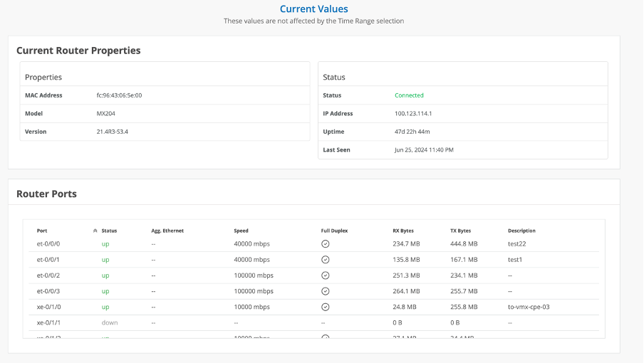
Task: Click the green Connected status text
Action: (x=409, y=95)
